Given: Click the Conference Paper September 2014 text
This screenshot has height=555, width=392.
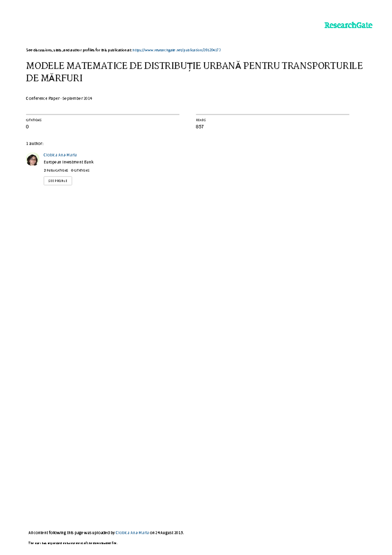Looking at the screenshot, I should (59, 98).
